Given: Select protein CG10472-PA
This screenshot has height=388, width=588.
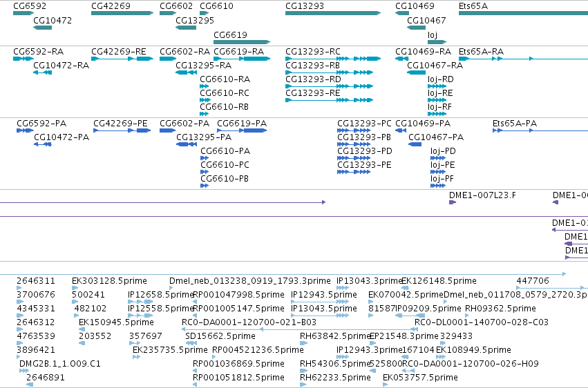Looking at the screenshot, I should coord(61,137).
